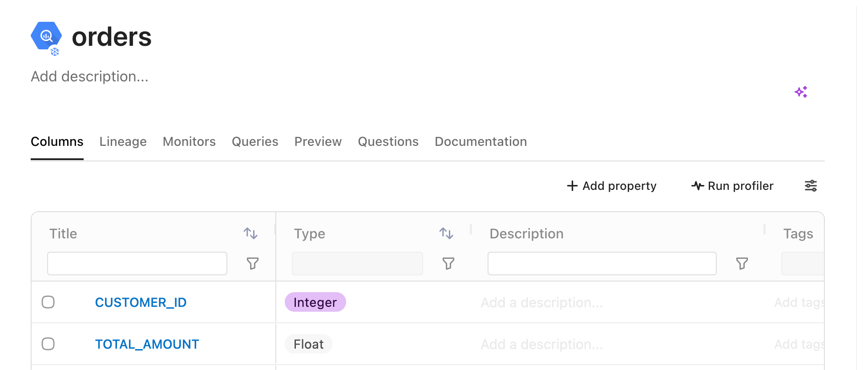Check the CUSTOMER_ID row checkbox
The image size is (868, 370).
click(48, 302)
